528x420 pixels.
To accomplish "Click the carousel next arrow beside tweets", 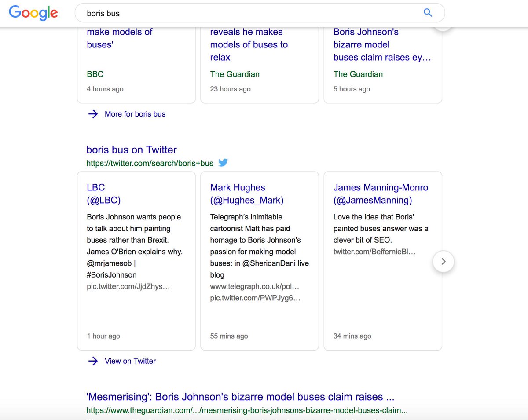I will click(x=444, y=262).
